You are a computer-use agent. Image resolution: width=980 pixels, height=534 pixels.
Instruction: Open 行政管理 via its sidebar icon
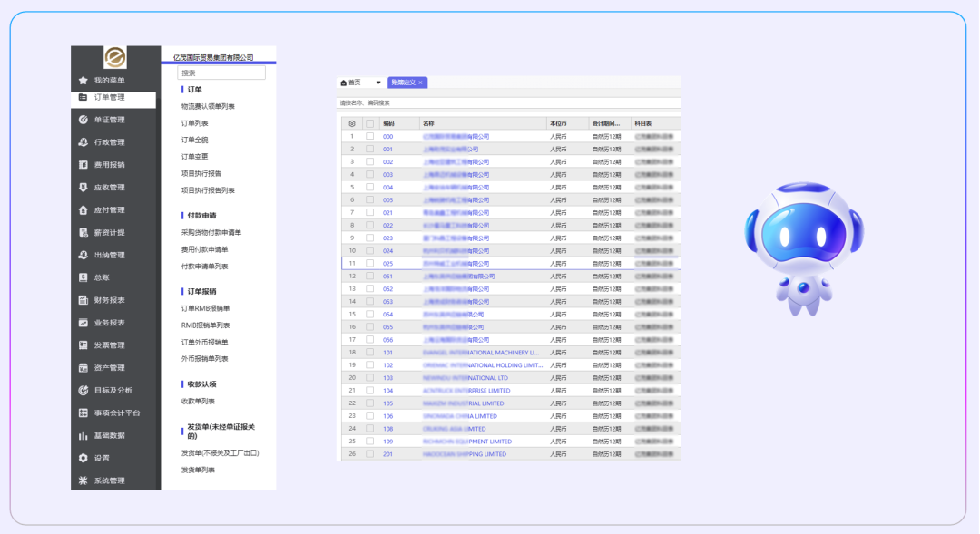point(83,142)
